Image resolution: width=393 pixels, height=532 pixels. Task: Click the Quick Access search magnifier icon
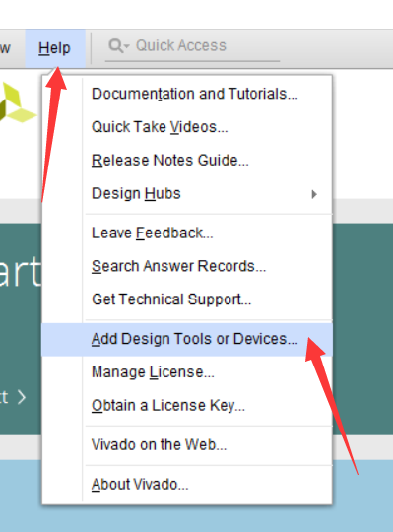click(116, 45)
